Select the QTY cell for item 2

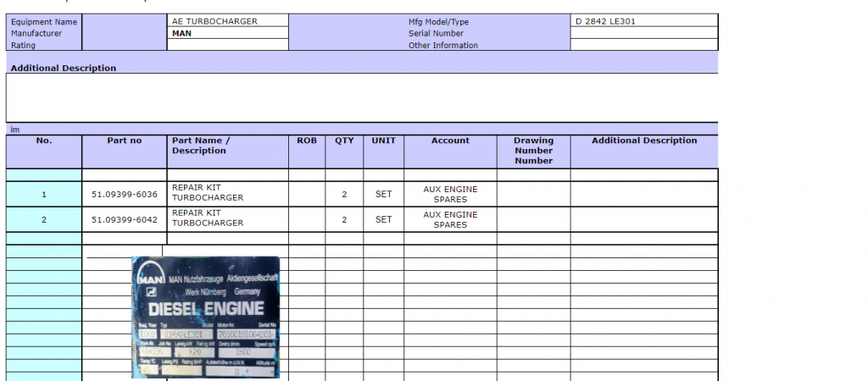pyautogui.click(x=344, y=220)
